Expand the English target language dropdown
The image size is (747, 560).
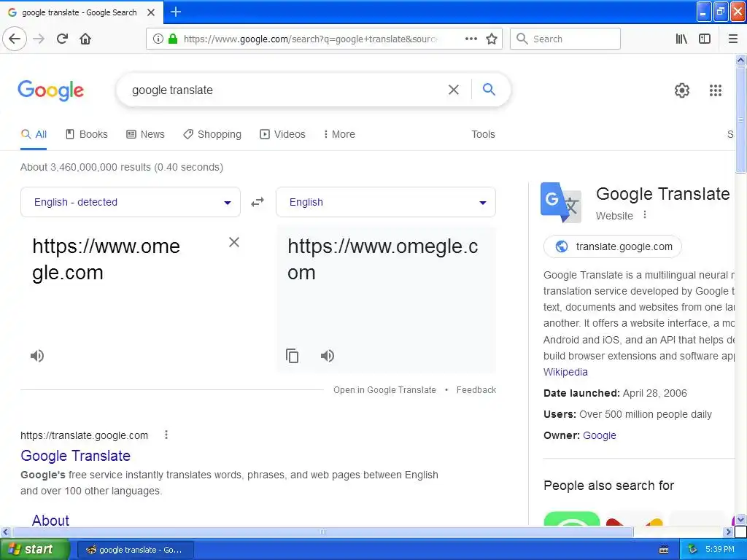tap(385, 202)
